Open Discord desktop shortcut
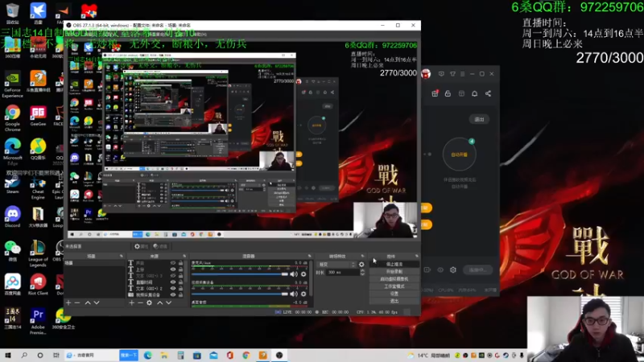Image resolution: width=644 pixels, height=362 pixels. click(12, 217)
